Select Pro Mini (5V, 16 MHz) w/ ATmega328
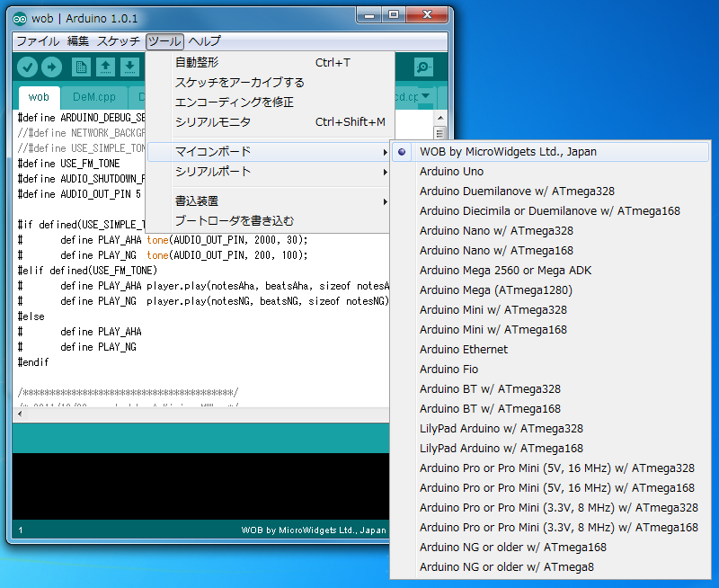 coord(550,468)
